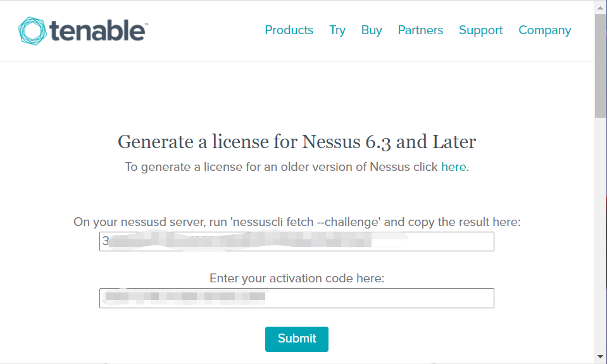Click the 'To generate a license' subtitle text

pos(282,167)
